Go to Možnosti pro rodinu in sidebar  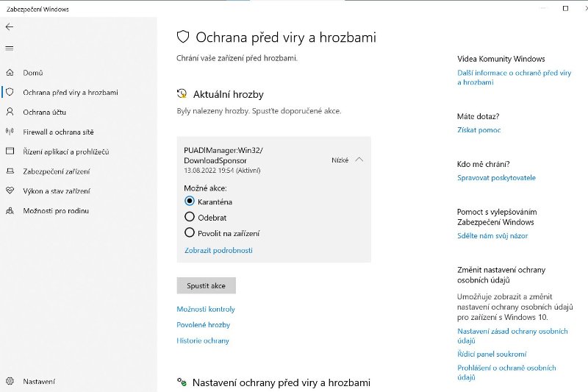[x=56, y=211]
